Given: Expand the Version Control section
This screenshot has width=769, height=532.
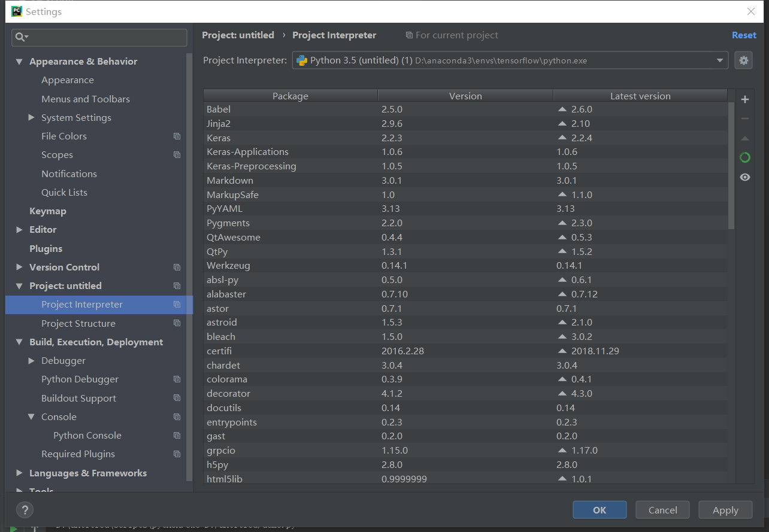Looking at the screenshot, I should (x=19, y=267).
